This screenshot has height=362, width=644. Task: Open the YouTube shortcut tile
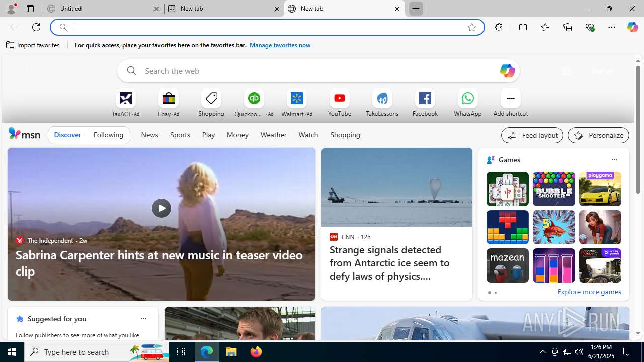(x=340, y=103)
